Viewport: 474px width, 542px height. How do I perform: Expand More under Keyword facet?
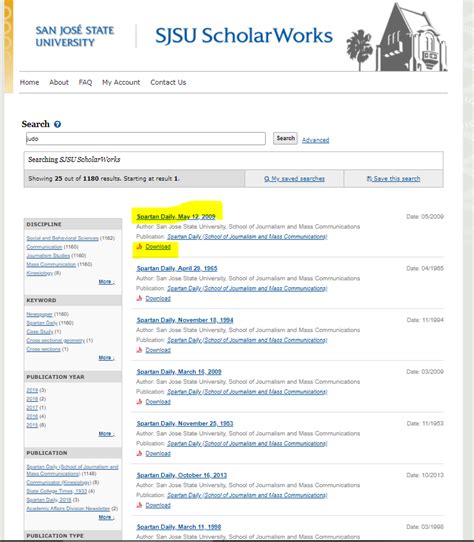(x=106, y=357)
